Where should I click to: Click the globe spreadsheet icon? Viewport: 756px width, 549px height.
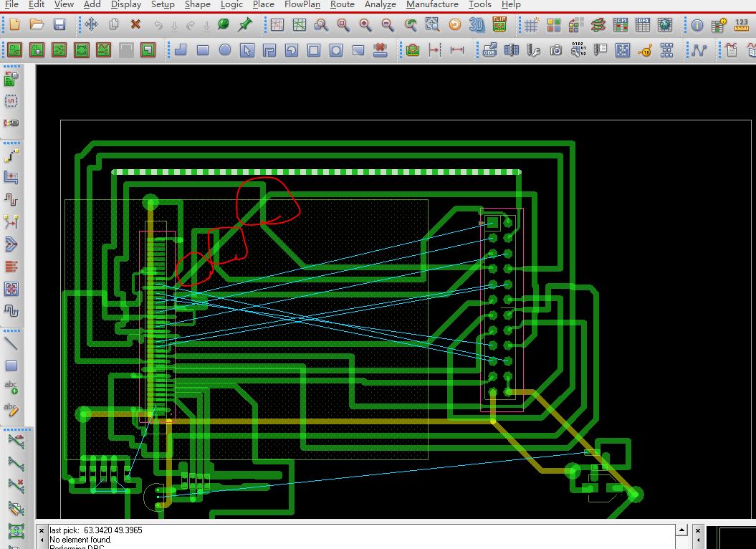[x=665, y=25]
